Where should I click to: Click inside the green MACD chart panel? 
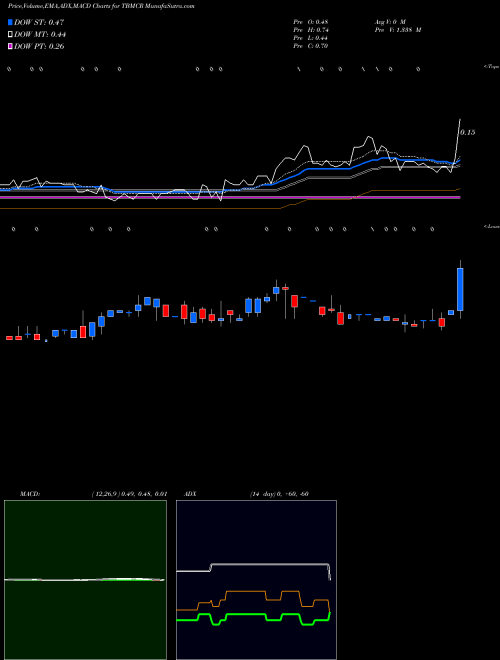coord(85,580)
